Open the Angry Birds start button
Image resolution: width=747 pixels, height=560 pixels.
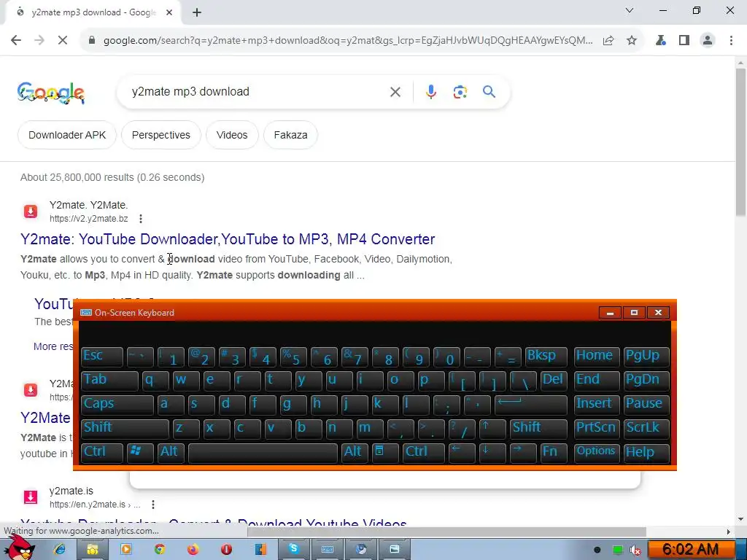18,548
